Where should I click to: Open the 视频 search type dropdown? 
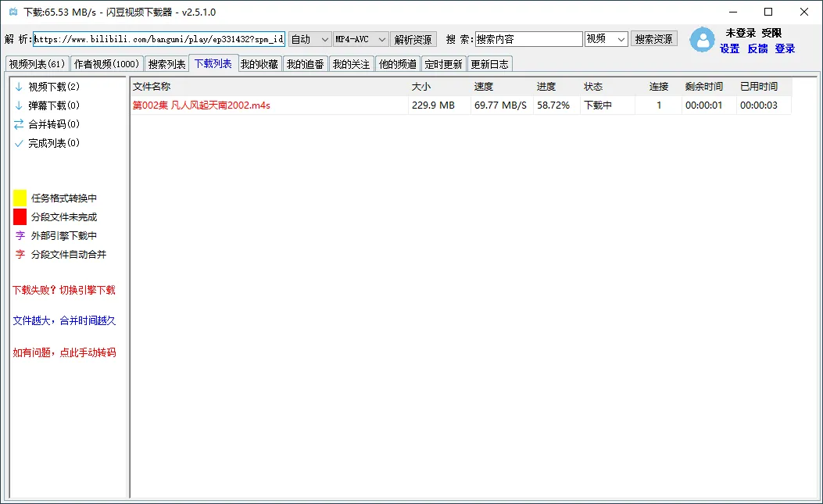(x=606, y=38)
